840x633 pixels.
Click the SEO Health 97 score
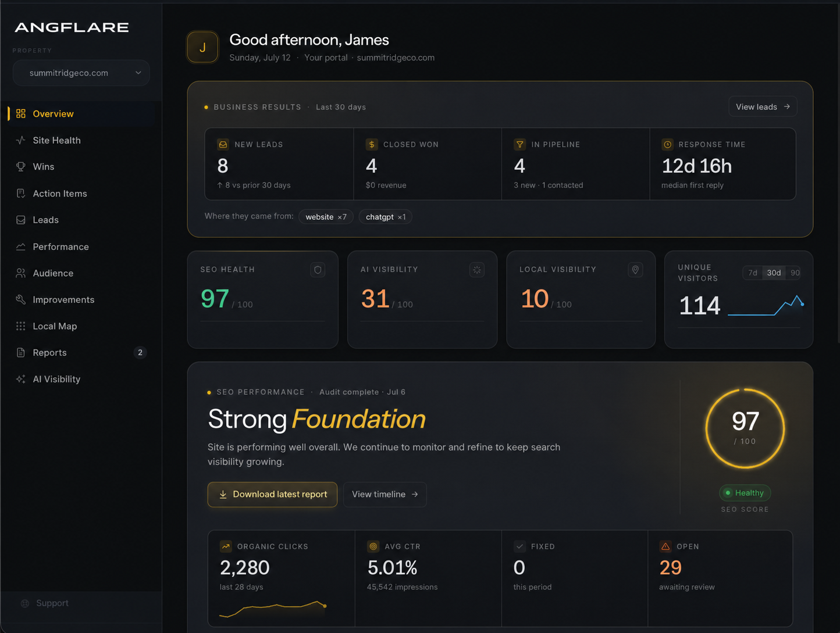coord(215,299)
